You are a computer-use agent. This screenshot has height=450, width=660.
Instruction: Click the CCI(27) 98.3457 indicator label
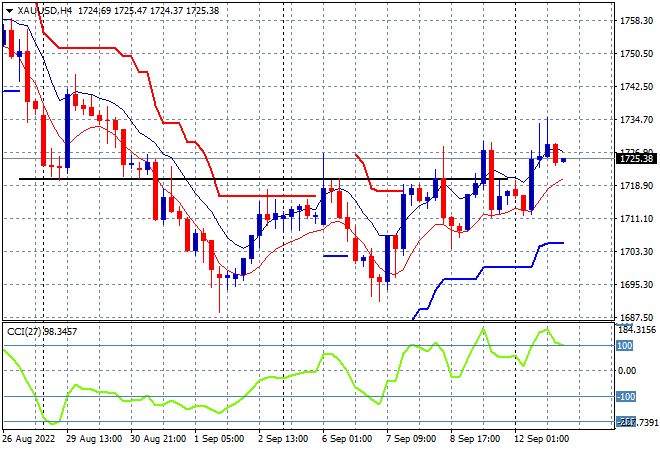point(42,332)
